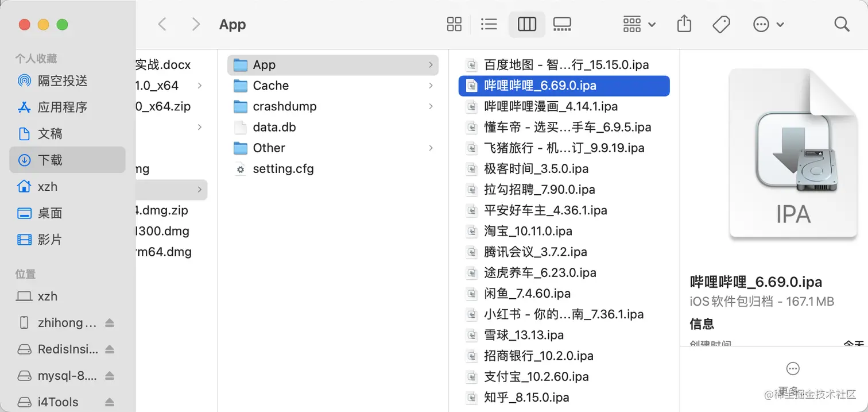Select the data.db file
Viewport: 868px width, 412px height.
coord(333,127)
